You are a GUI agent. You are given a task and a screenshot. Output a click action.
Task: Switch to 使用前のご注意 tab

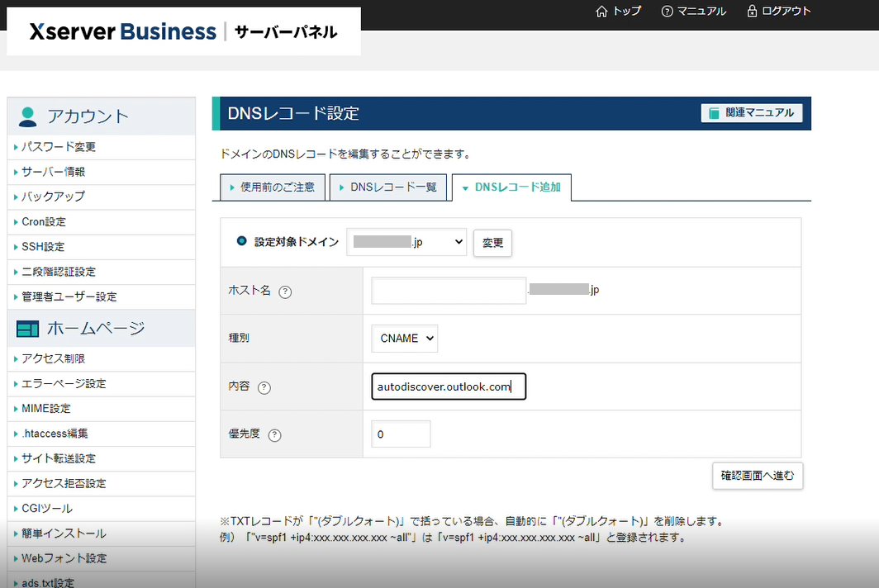pyautogui.click(x=273, y=187)
